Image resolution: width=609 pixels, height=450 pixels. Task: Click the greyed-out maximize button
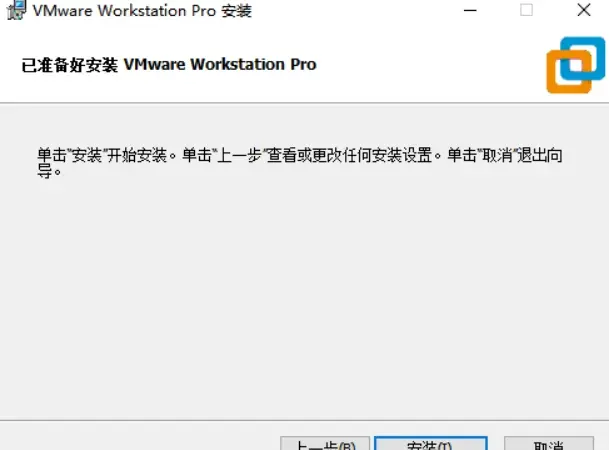coord(526,10)
